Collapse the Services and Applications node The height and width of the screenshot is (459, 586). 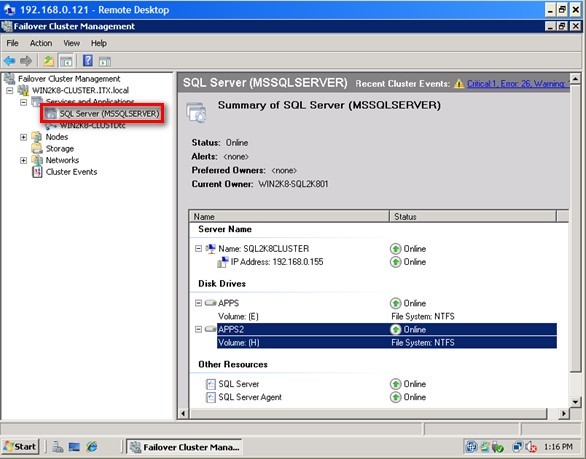[24, 102]
